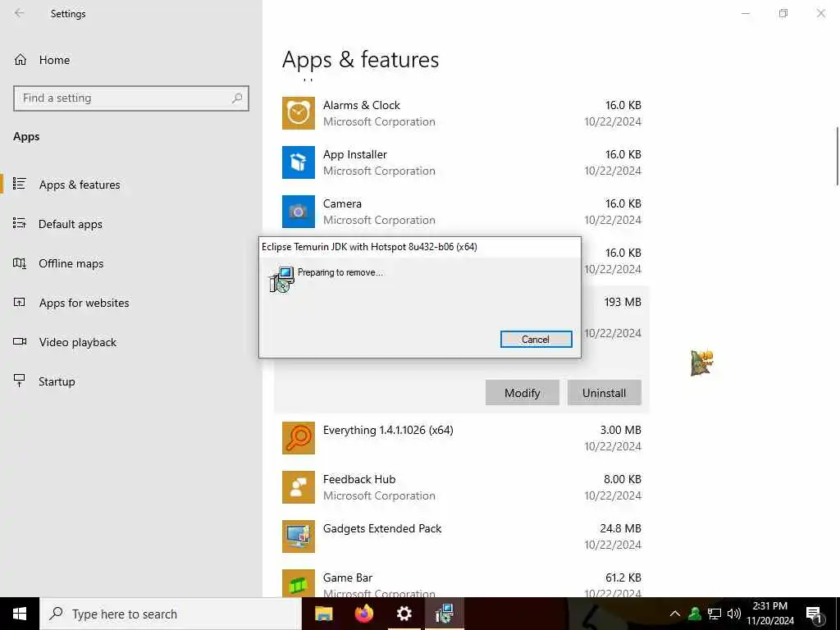This screenshot has height=630, width=840.
Task: Click the Apps & features list icon
Action: click(x=20, y=185)
